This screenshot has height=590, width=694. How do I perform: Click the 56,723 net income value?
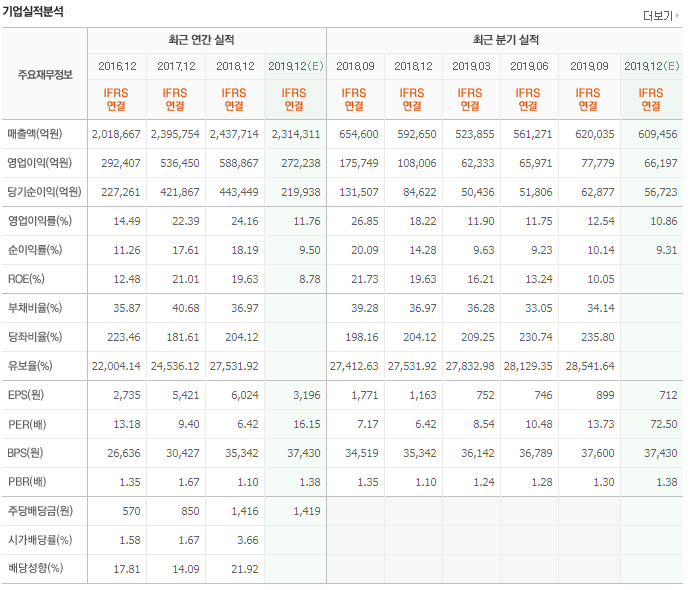[x=661, y=192]
